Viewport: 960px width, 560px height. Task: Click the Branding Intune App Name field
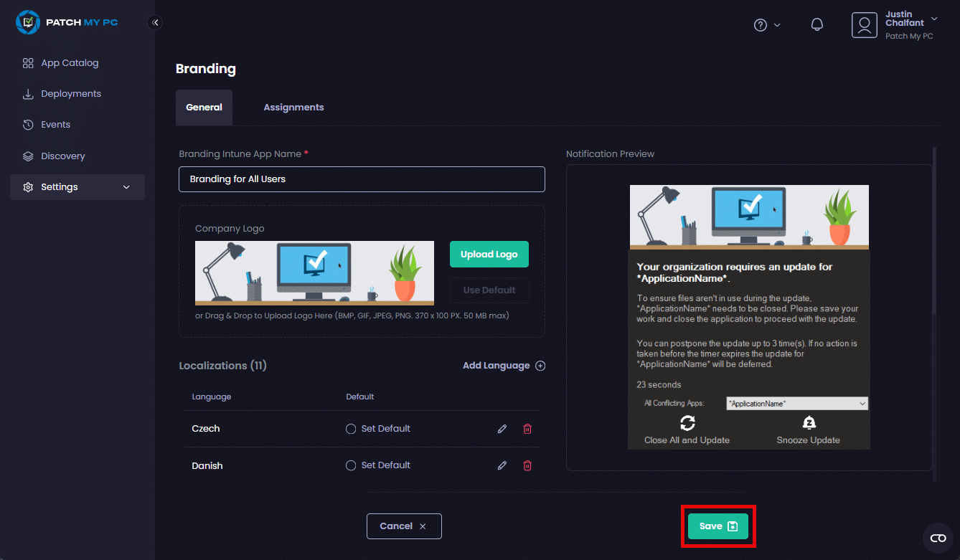362,179
